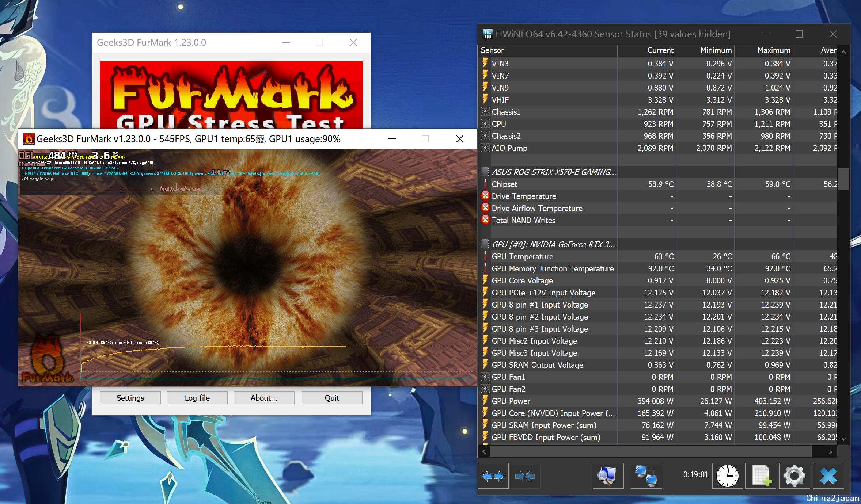The image size is (861, 504).
Task: Click the Minimum column header
Action: 705,50
